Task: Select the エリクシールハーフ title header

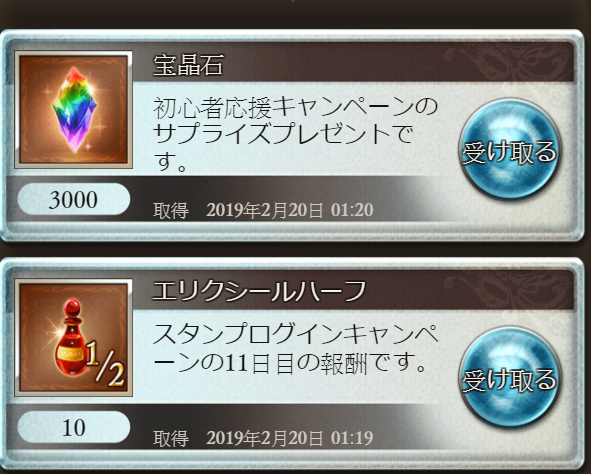Action: click(x=259, y=291)
